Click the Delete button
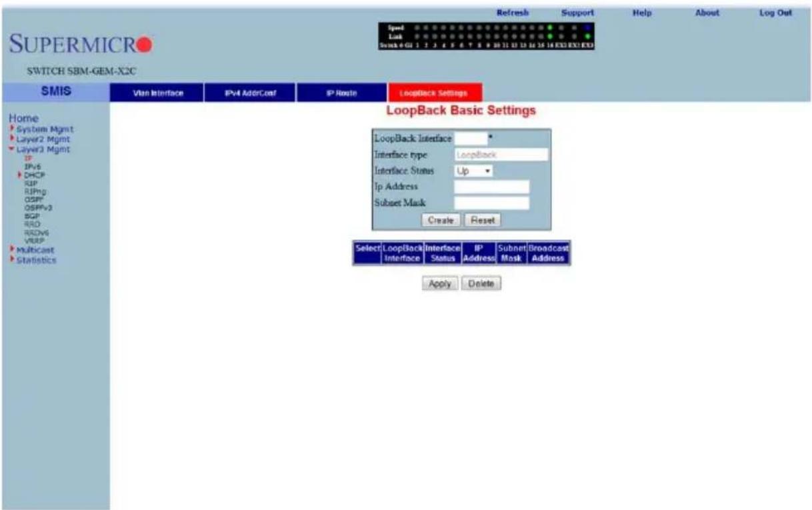 (482, 283)
